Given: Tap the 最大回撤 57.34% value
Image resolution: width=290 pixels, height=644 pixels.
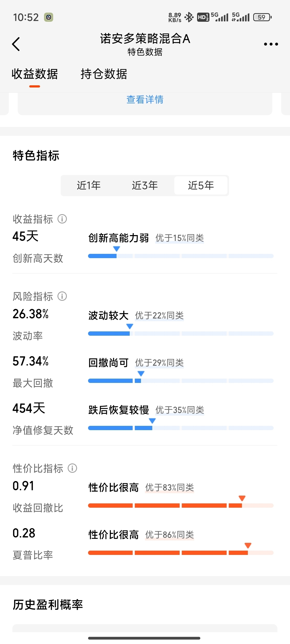Looking at the screenshot, I should tap(31, 361).
